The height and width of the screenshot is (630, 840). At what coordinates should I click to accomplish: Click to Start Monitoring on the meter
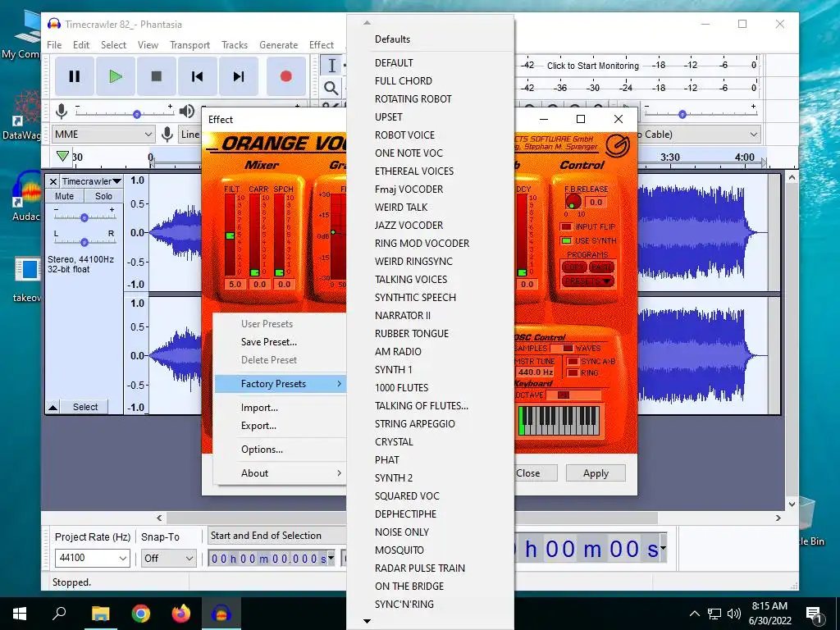point(592,66)
